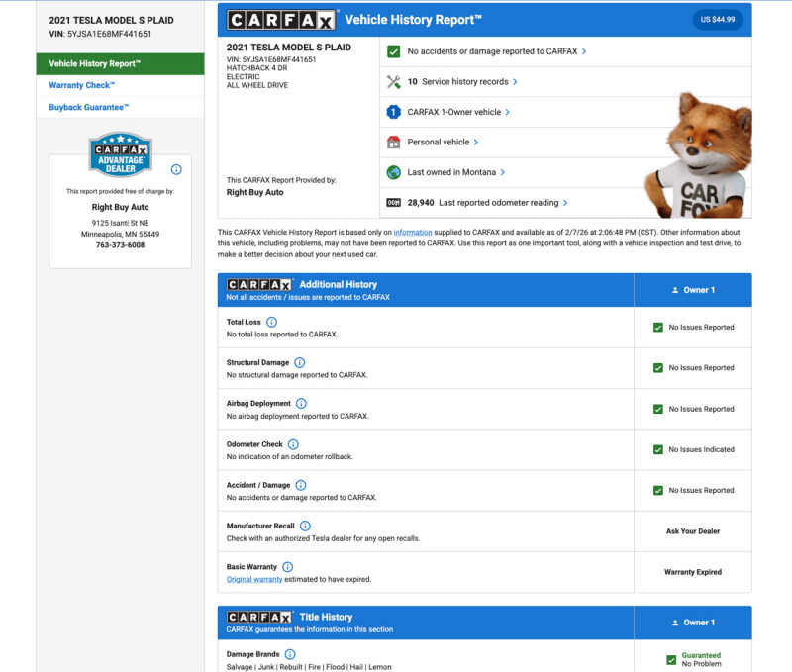The image size is (792, 672).
Task: Click the wrench service history icon
Action: 393,82
